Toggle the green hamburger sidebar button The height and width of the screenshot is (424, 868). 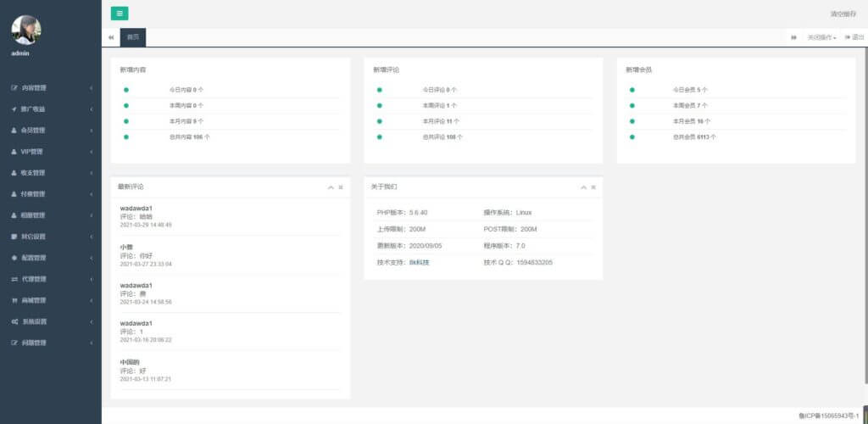tap(120, 14)
